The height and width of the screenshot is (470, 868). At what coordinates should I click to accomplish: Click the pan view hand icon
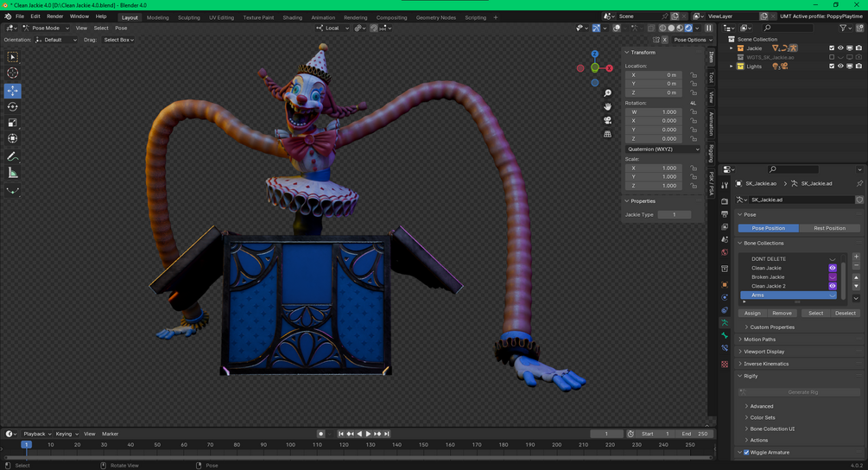[x=607, y=106]
